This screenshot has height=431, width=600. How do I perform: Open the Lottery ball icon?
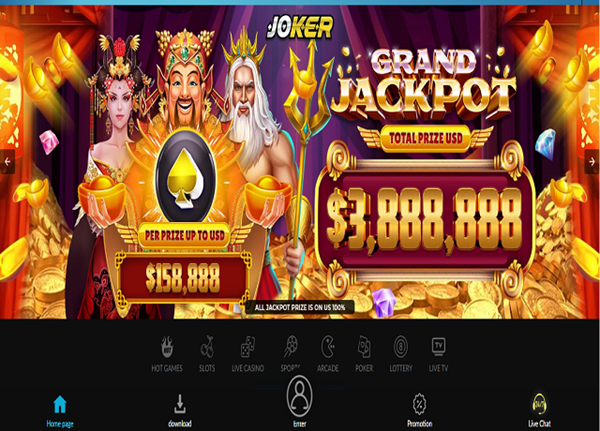(x=401, y=346)
